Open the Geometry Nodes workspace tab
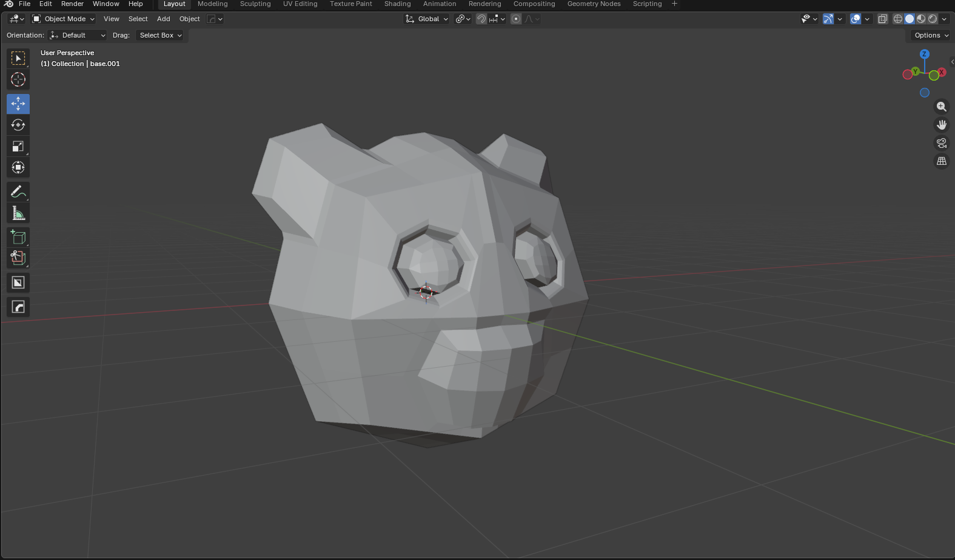955x560 pixels. point(594,4)
